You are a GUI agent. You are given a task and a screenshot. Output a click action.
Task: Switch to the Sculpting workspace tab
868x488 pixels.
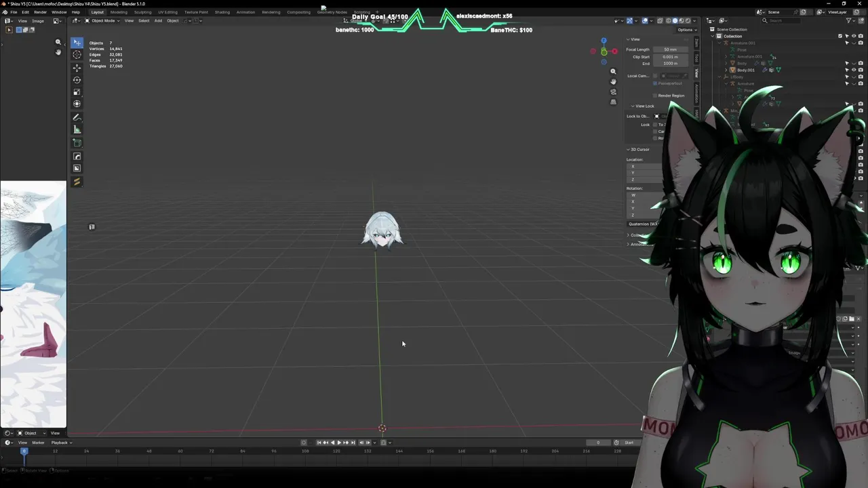pyautogui.click(x=142, y=12)
